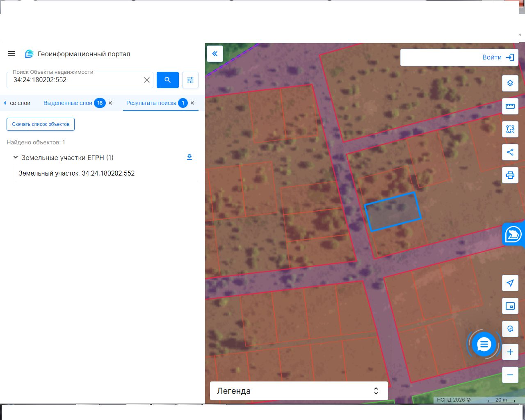
Task: Locate my position on map
Action: point(510,283)
